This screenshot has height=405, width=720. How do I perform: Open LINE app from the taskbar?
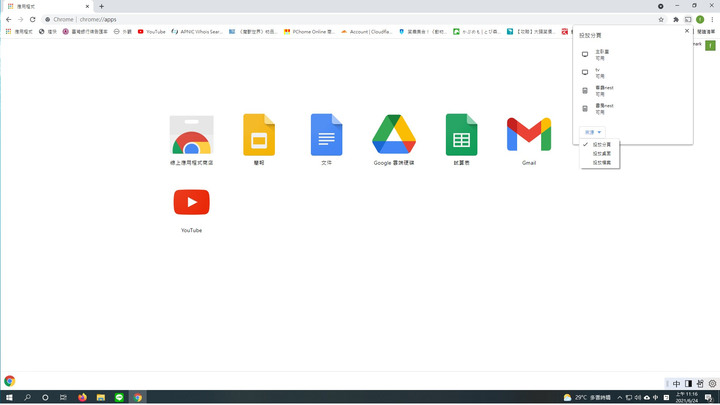coord(119,397)
